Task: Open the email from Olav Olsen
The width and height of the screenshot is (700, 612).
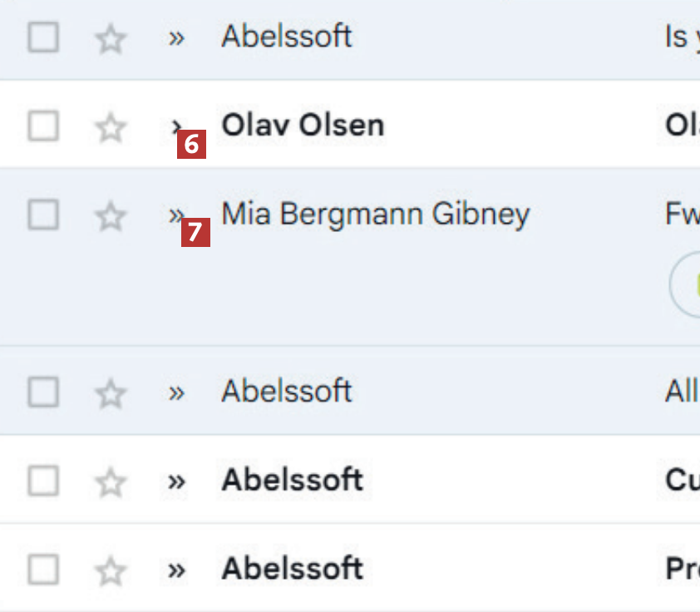Action: coord(303,126)
